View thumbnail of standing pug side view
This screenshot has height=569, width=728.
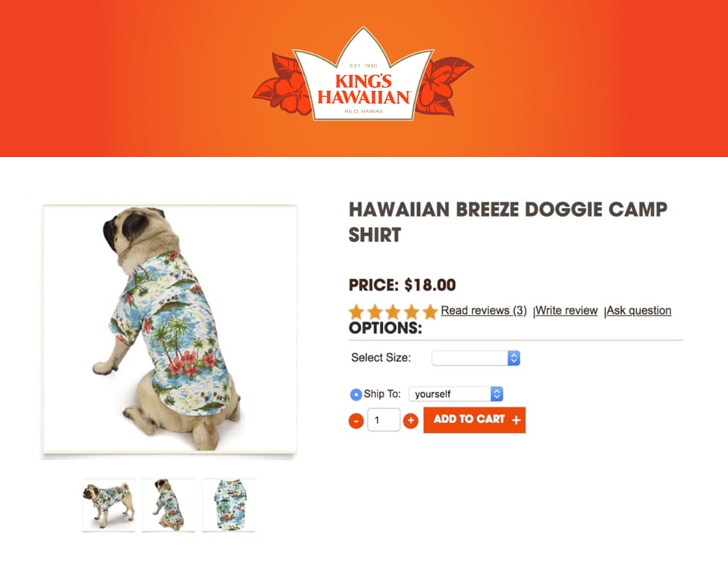[x=108, y=505]
